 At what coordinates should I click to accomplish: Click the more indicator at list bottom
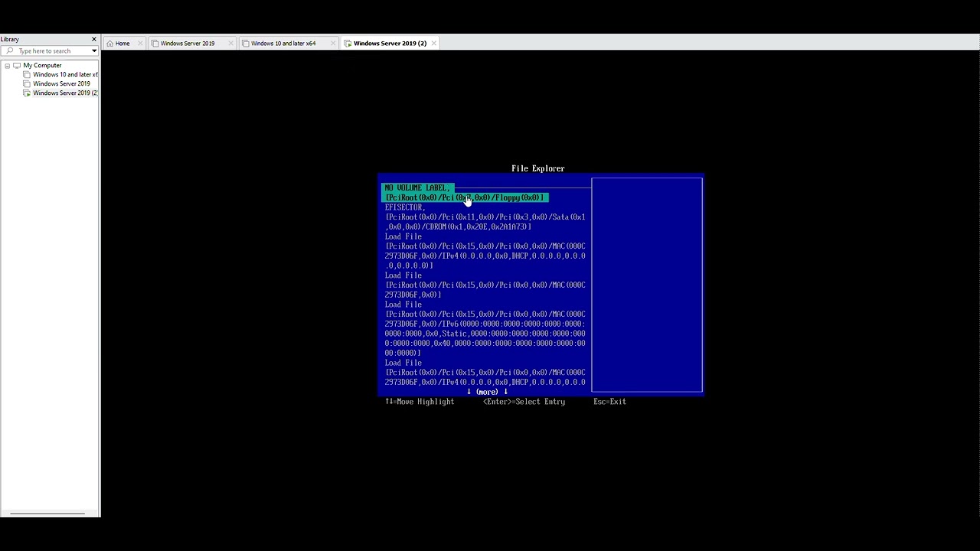pos(488,392)
